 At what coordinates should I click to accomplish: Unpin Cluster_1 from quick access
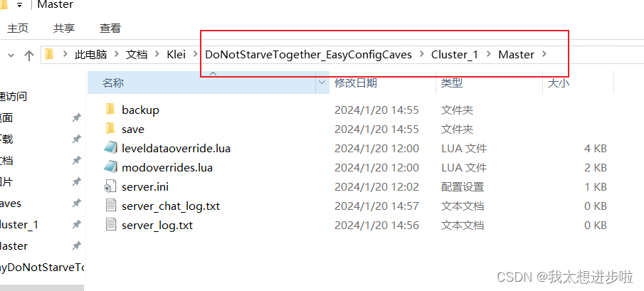point(76,224)
